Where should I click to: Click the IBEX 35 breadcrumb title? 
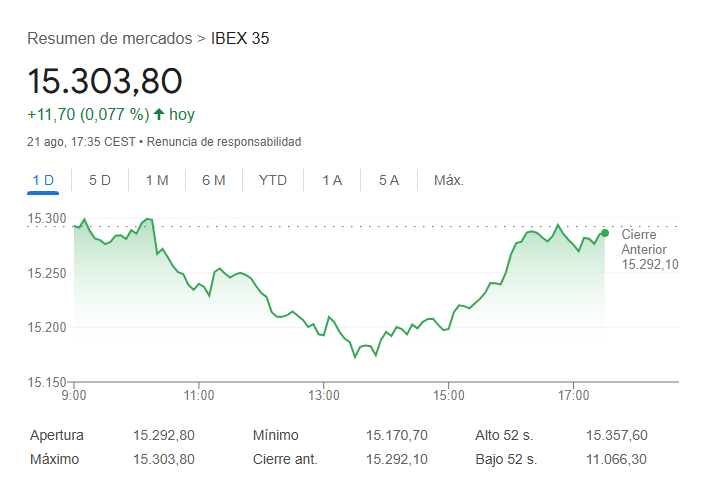[240, 39]
